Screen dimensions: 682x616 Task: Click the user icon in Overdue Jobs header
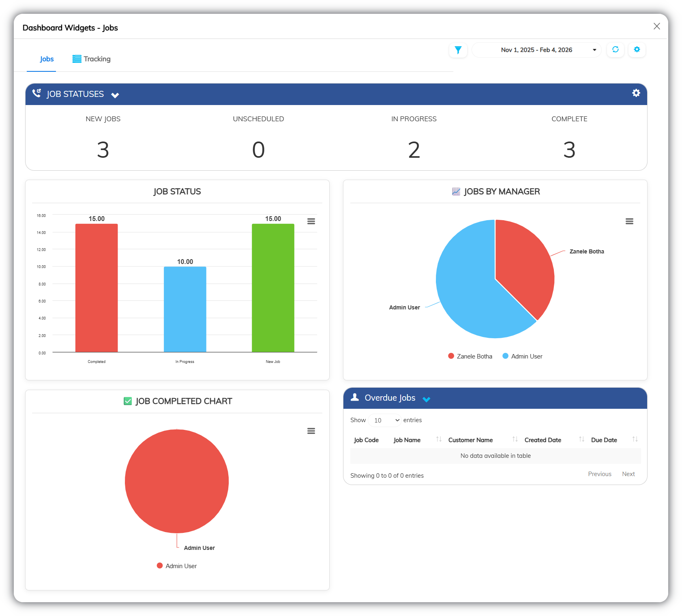point(355,397)
